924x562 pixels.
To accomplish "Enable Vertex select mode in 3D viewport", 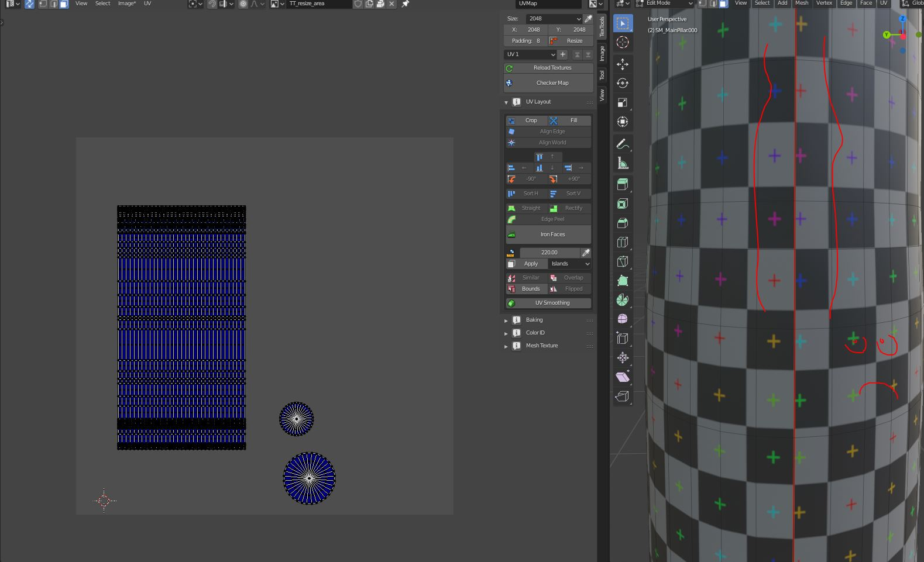I will pos(702,4).
